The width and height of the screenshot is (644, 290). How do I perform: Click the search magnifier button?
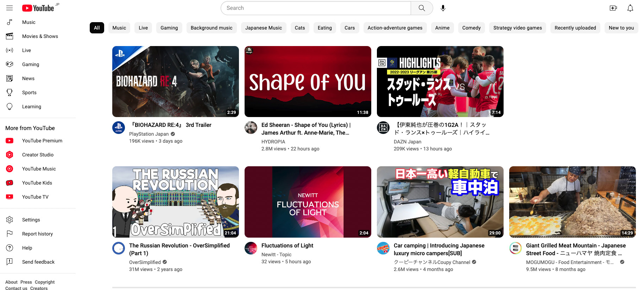pyautogui.click(x=422, y=8)
